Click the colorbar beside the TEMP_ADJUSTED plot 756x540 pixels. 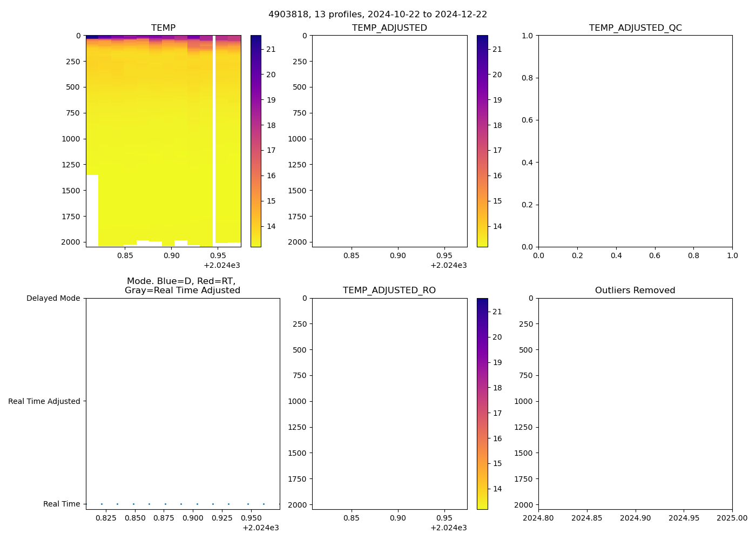[482, 141]
